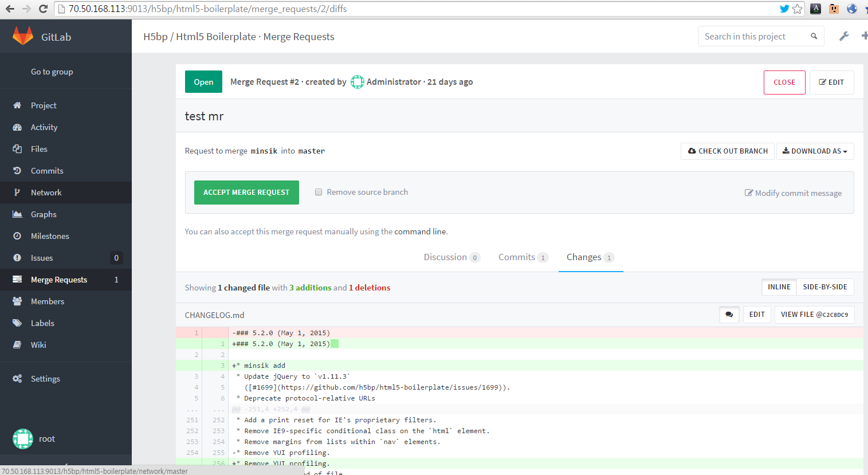
Task: Click the search magnifier icon
Action: tap(814, 36)
